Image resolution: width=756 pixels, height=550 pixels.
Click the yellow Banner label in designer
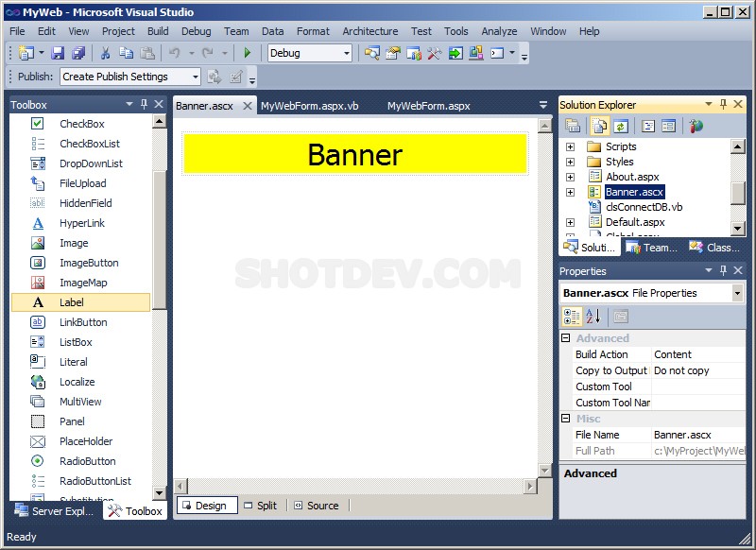(354, 154)
